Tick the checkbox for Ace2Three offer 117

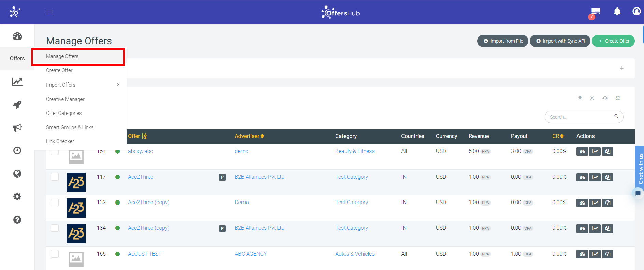pos(55,177)
